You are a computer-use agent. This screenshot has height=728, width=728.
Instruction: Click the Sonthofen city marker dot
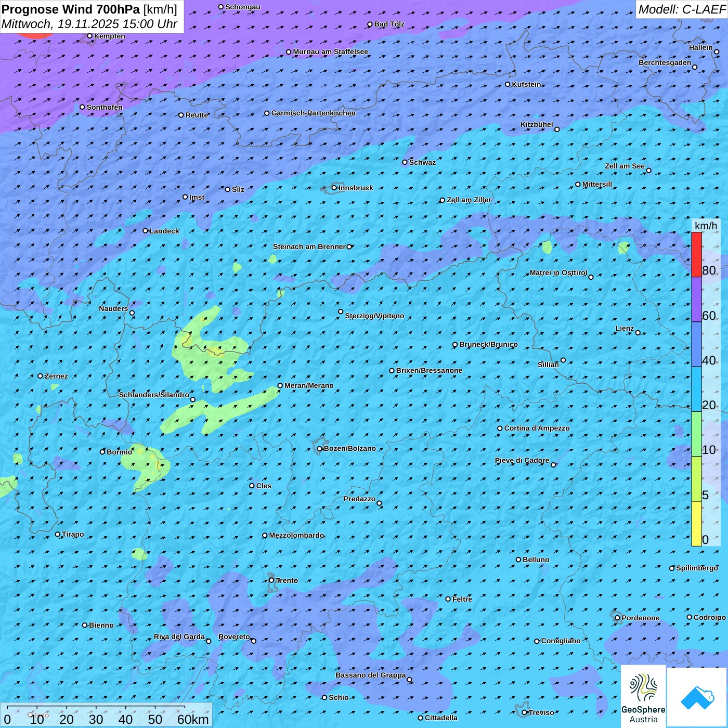point(82,107)
